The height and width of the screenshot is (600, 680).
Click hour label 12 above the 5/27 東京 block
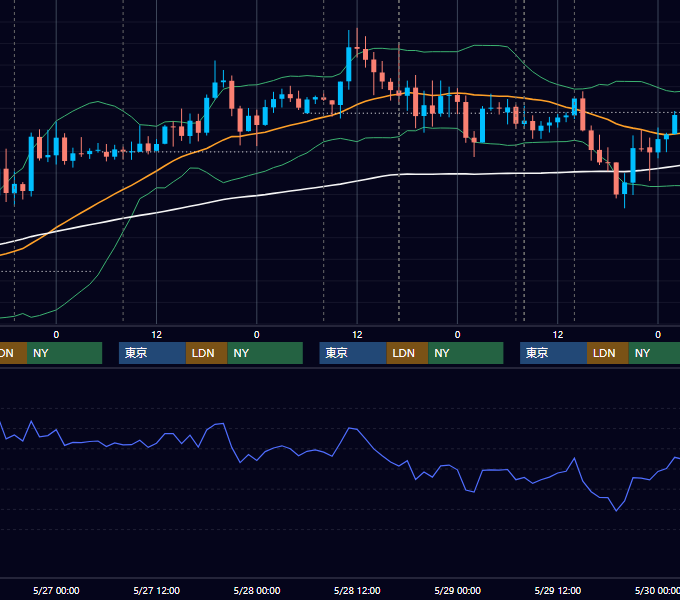coord(157,335)
